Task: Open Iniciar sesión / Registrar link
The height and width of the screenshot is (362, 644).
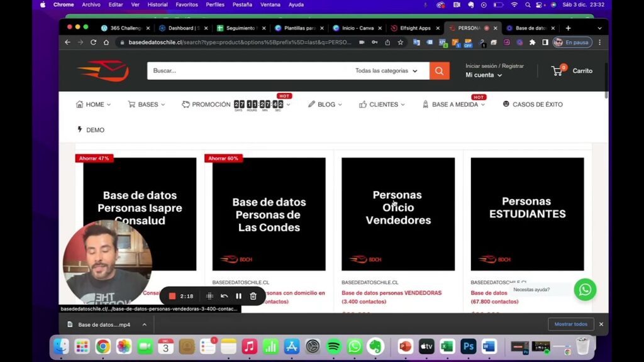Action: tap(496, 65)
